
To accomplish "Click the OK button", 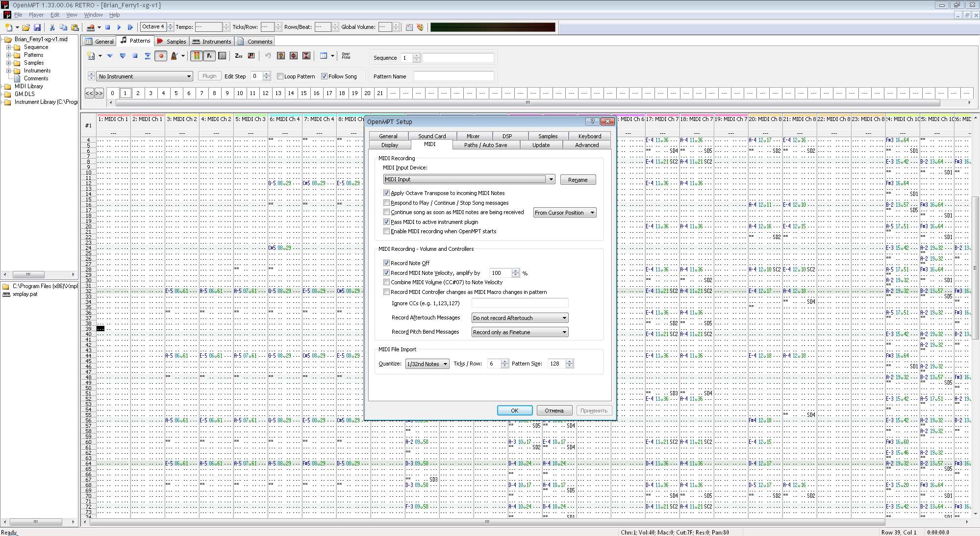I will [514, 411].
